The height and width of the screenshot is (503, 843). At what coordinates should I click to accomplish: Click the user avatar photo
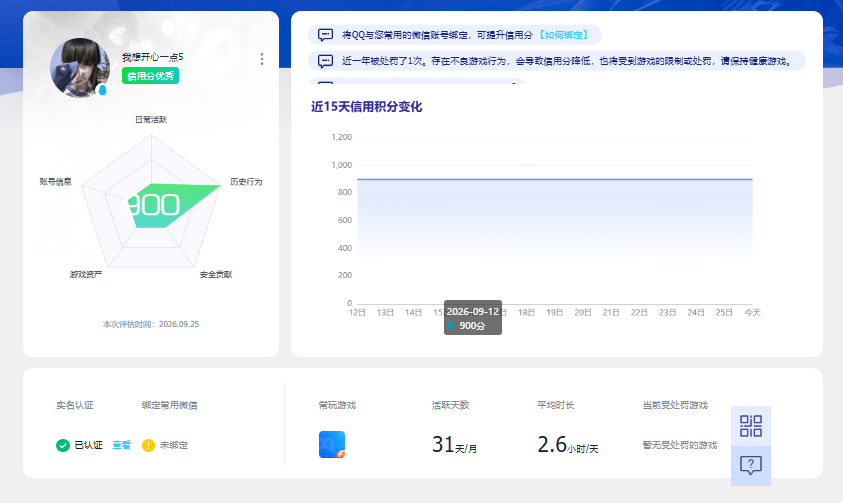(80, 68)
